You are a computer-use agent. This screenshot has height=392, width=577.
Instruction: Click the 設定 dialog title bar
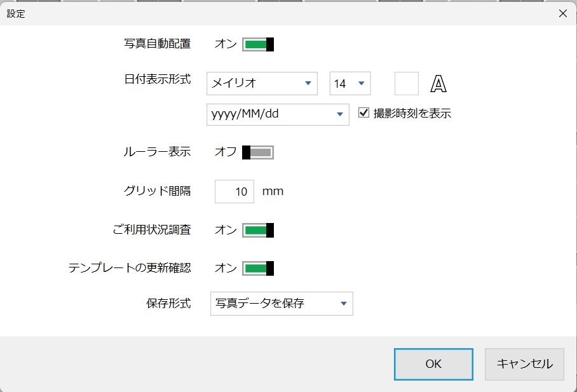pyautogui.click(x=254, y=13)
